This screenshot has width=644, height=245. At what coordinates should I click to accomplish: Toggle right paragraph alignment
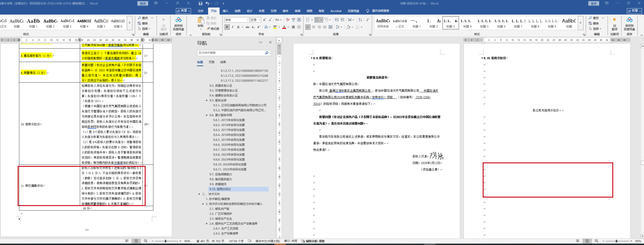(319, 27)
